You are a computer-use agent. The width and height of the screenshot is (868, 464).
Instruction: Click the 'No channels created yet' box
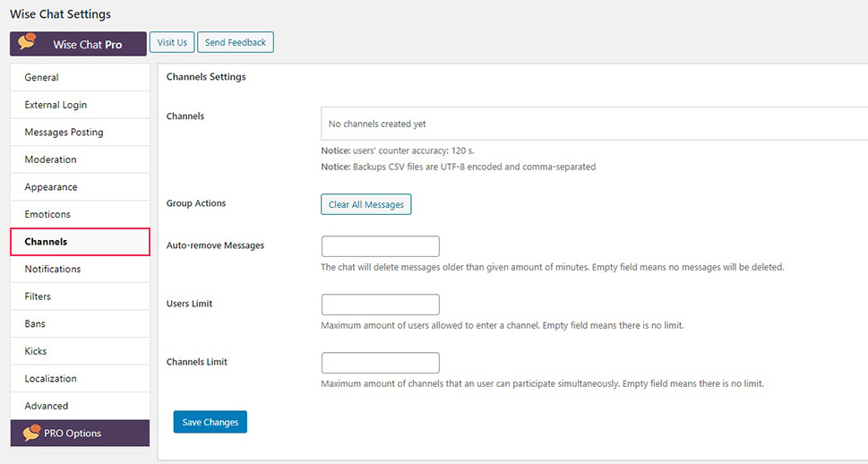(595, 124)
